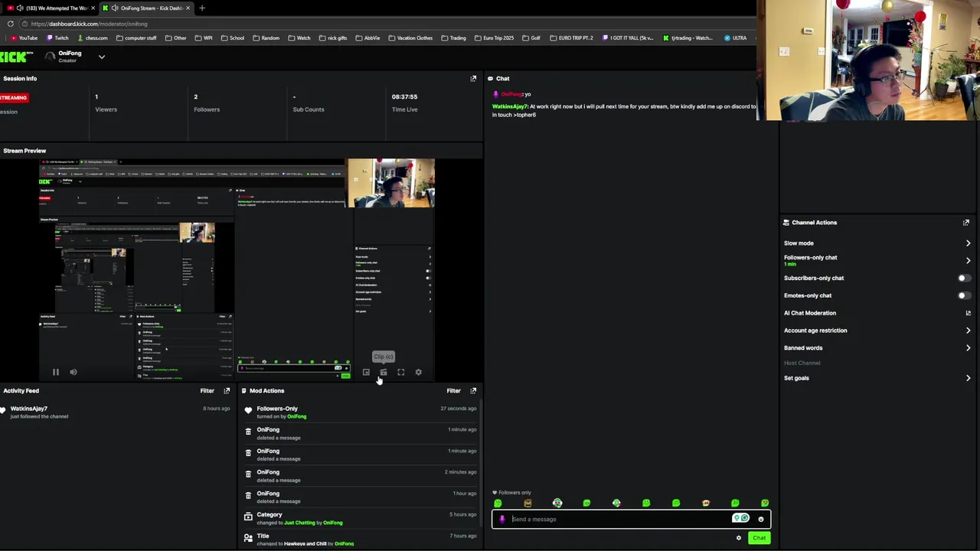Open the School bookmark folder
This screenshot has width=980, height=551.
232,38
